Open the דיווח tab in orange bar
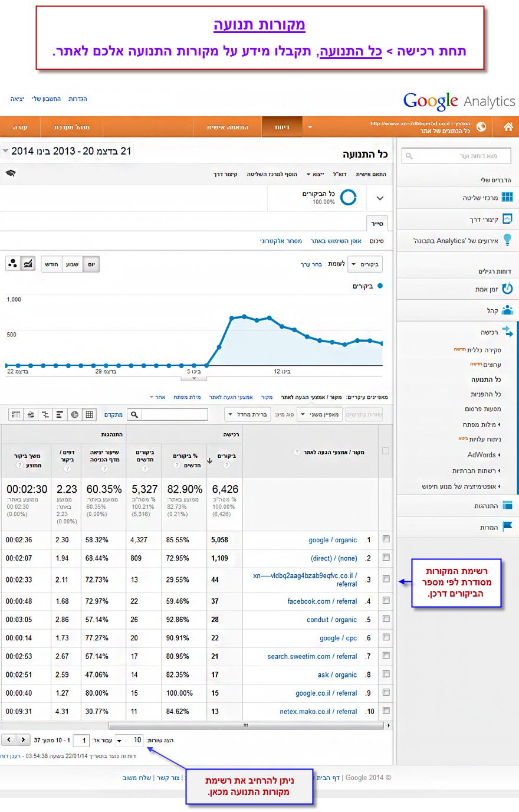519x812 pixels. [283, 127]
